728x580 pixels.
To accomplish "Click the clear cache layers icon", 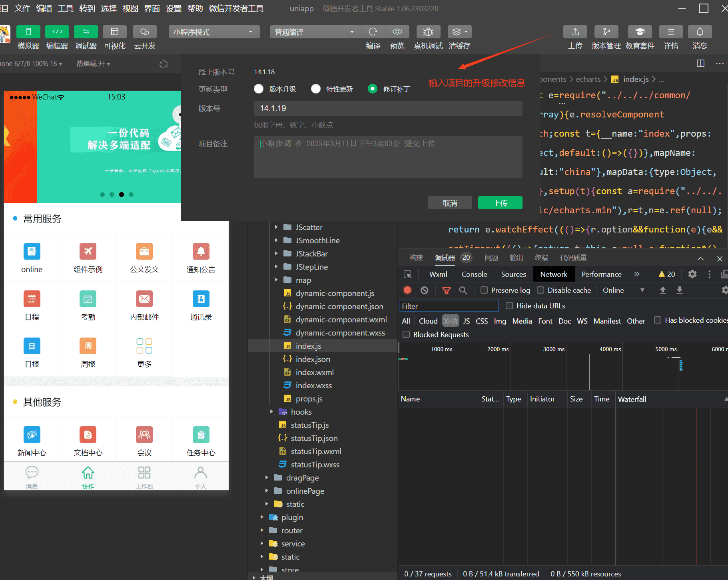I will tap(459, 32).
